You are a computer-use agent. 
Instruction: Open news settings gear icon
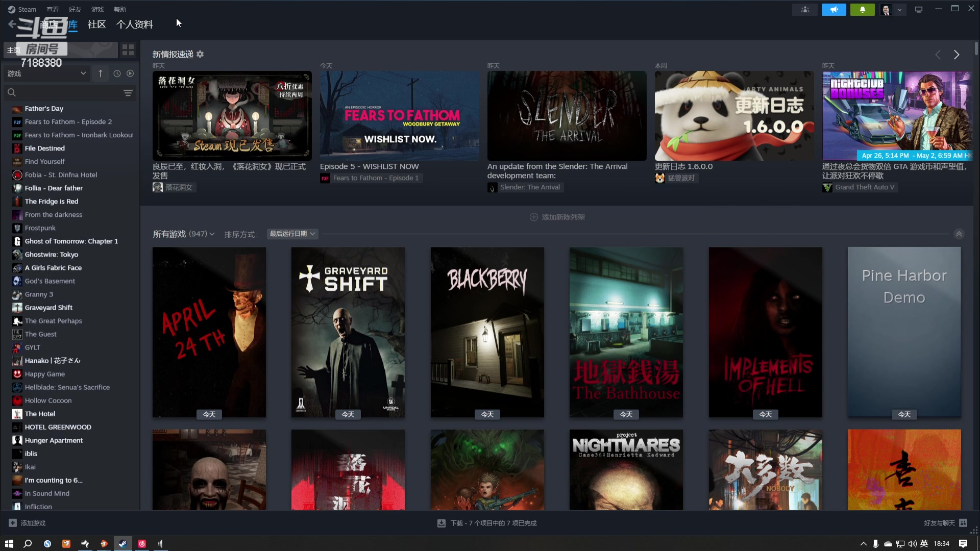click(200, 54)
